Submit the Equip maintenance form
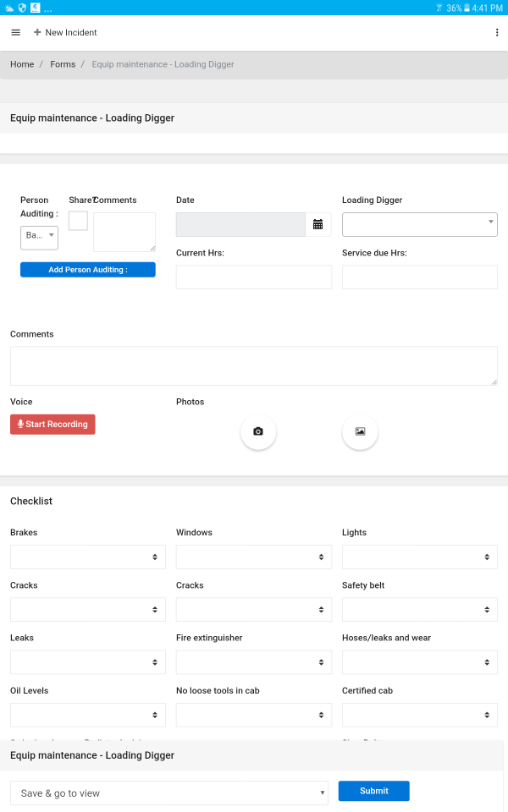Viewport: 508px width, 812px height. [373, 790]
